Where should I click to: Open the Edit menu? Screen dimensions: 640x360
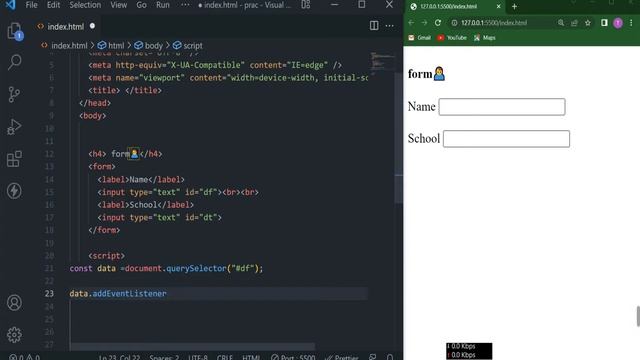(x=53, y=5)
